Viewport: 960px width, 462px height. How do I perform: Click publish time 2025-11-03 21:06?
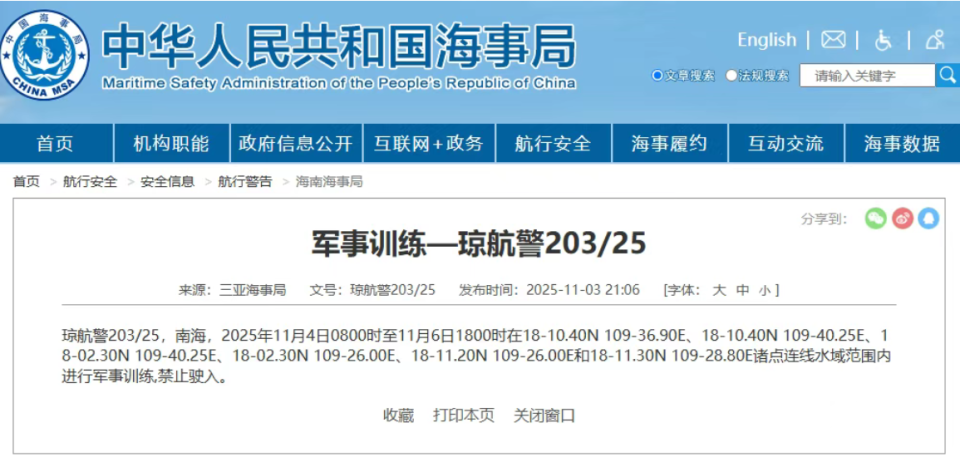click(583, 290)
